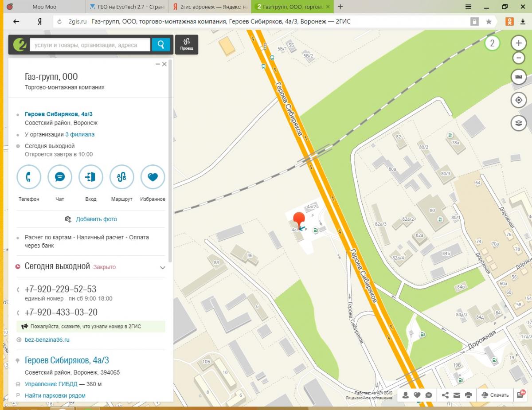This screenshot has height=410, width=532.
Task: Click the company panel scrollbar
Action: (x=170, y=162)
